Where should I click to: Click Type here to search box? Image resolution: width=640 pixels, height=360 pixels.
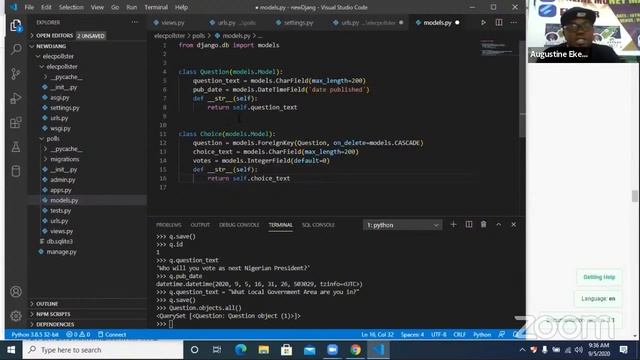coord(103,350)
